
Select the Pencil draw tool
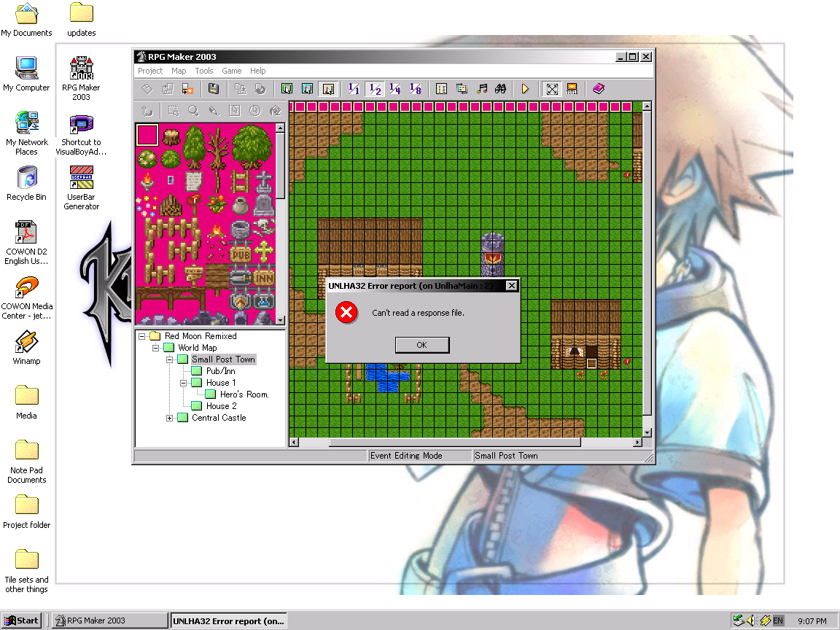click(x=214, y=111)
